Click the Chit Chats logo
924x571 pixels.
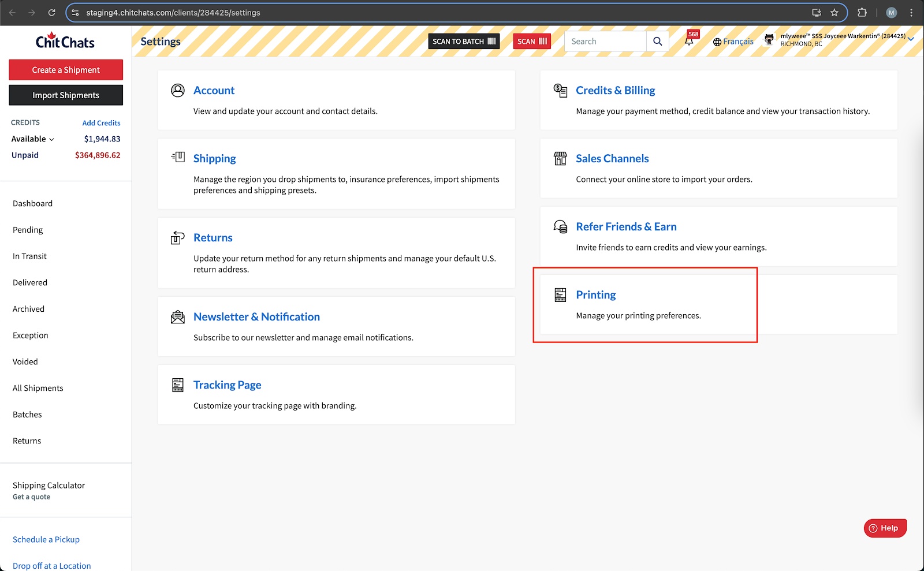(65, 41)
